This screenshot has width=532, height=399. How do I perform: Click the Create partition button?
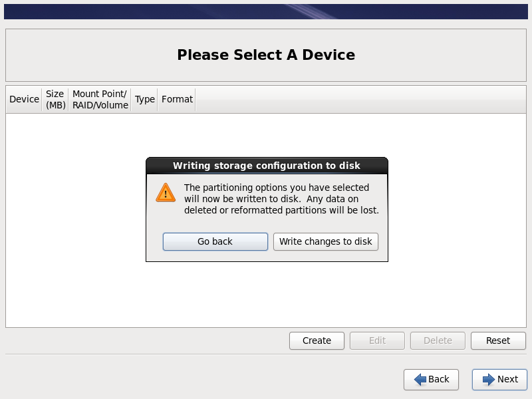tap(317, 340)
